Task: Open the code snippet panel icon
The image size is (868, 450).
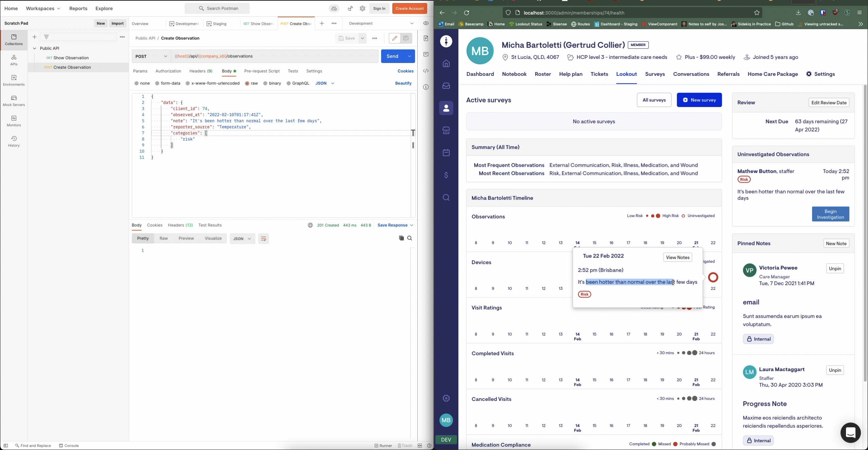Action: (x=426, y=71)
